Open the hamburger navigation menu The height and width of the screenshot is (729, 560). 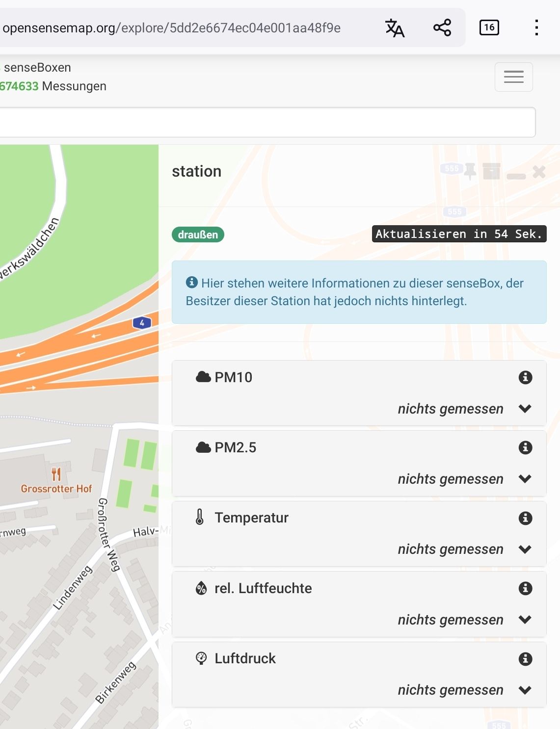[513, 77]
